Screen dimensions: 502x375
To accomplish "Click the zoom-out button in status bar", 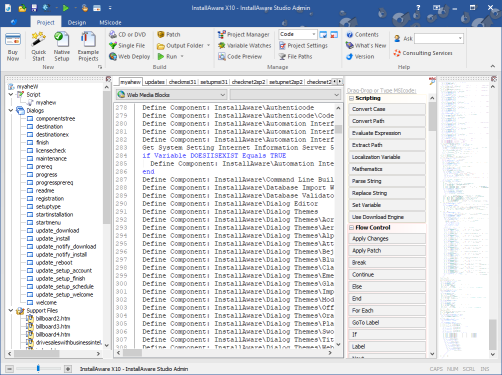I will point(10,369).
